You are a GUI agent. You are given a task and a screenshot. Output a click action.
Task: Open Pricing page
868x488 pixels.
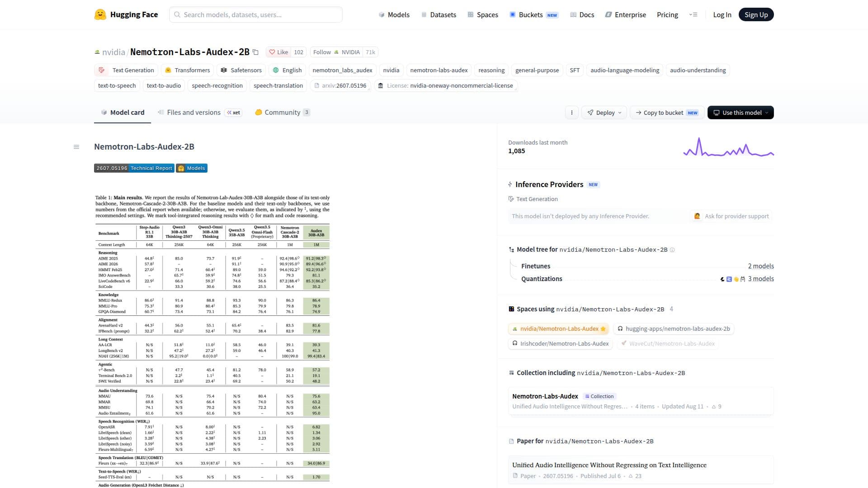pyautogui.click(x=667, y=14)
